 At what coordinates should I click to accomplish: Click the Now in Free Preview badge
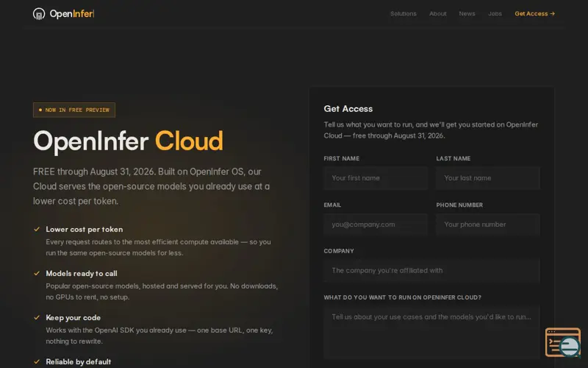74,110
